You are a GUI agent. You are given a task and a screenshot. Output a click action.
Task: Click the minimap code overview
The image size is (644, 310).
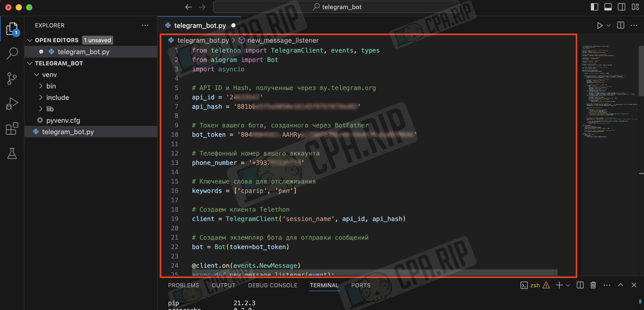point(610,91)
